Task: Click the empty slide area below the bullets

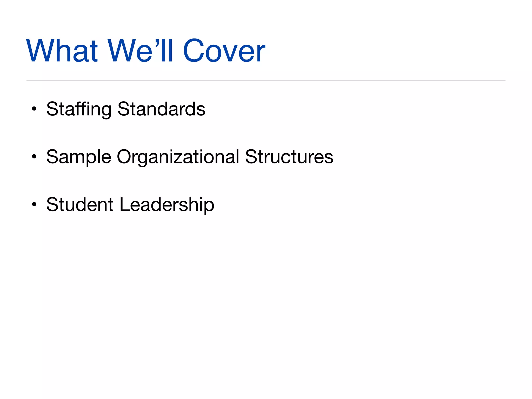Action: click(x=265, y=299)
